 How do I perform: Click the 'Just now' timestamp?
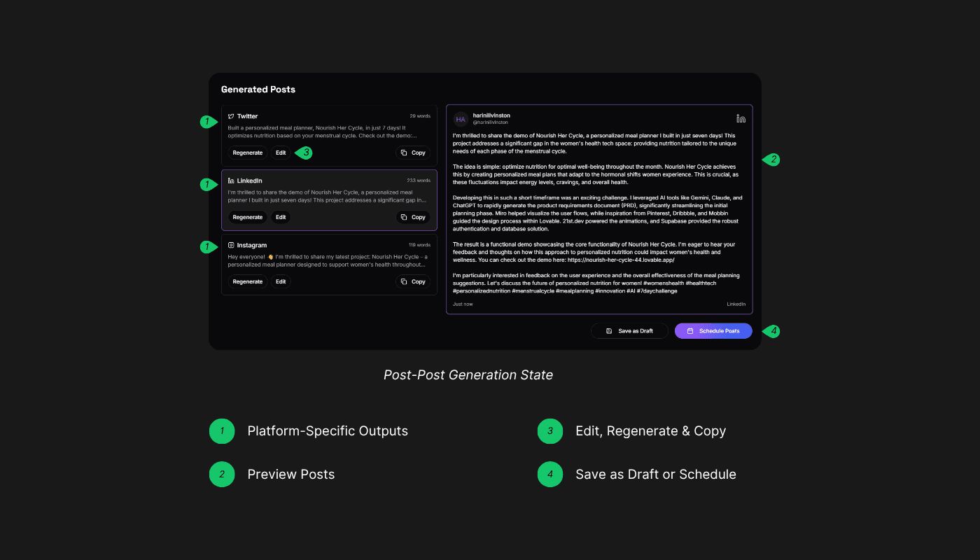coord(463,304)
